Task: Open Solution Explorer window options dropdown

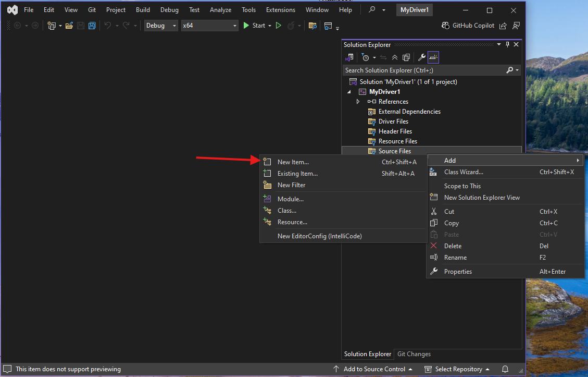Action: (x=499, y=44)
